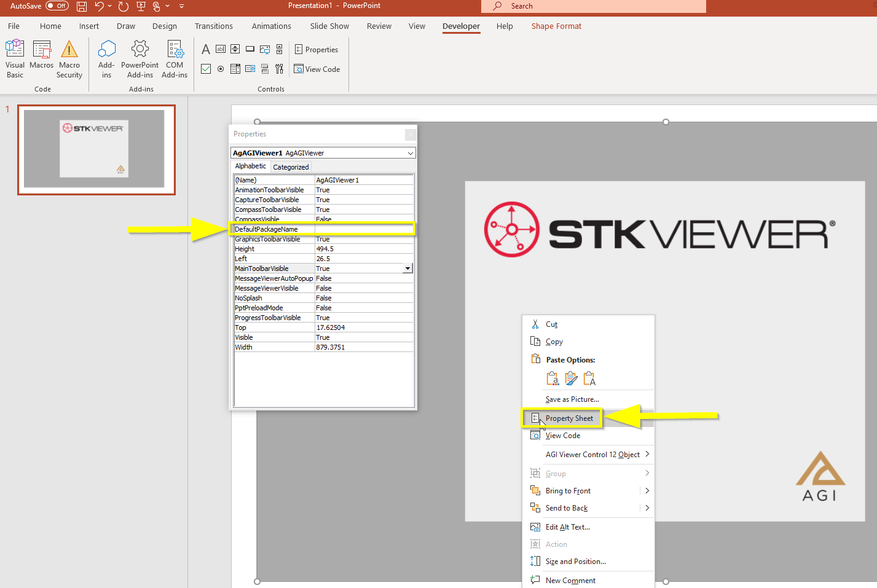Switch to Alphabetic tab in Properties
This screenshot has width=877, height=588.
[251, 167]
